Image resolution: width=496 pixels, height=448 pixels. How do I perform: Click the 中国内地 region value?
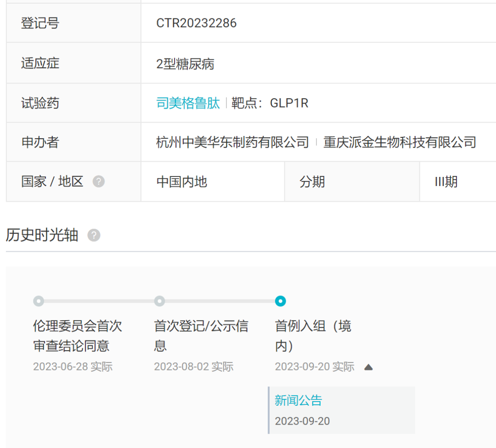[181, 182]
